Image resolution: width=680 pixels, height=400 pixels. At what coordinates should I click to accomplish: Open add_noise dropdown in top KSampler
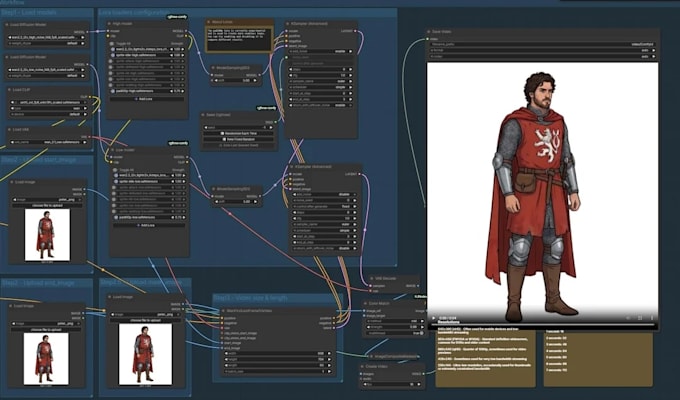pyautogui.click(x=320, y=51)
